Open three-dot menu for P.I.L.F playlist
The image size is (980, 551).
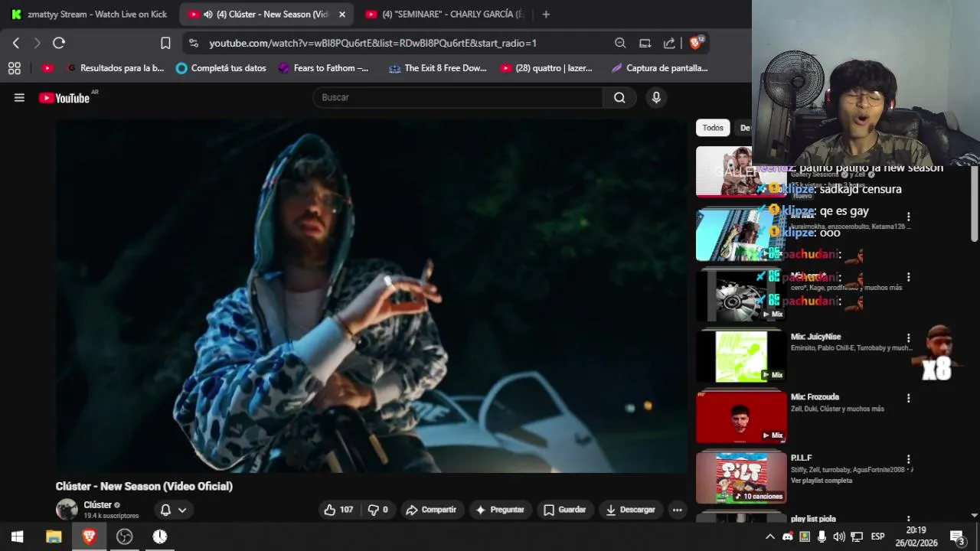click(909, 458)
